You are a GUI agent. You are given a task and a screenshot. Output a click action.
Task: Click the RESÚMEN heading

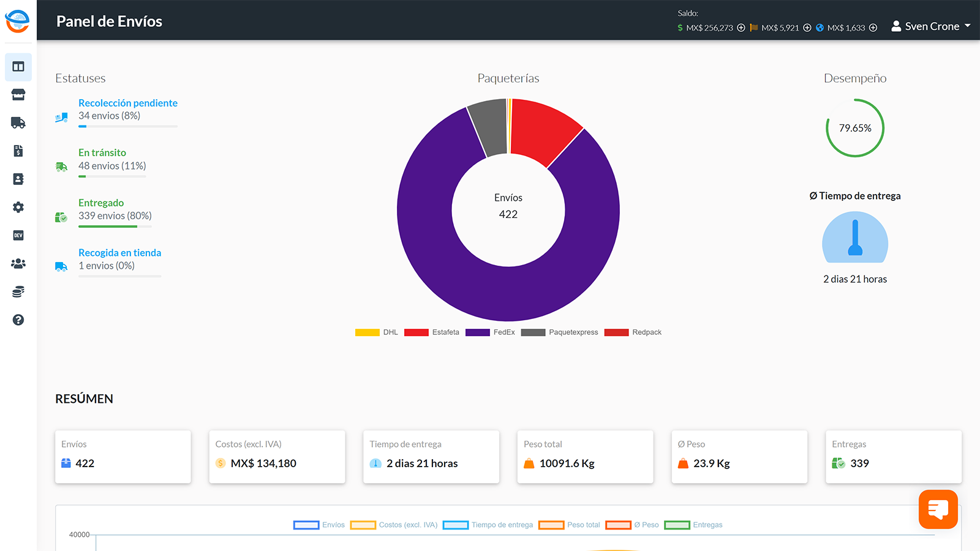point(84,399)
